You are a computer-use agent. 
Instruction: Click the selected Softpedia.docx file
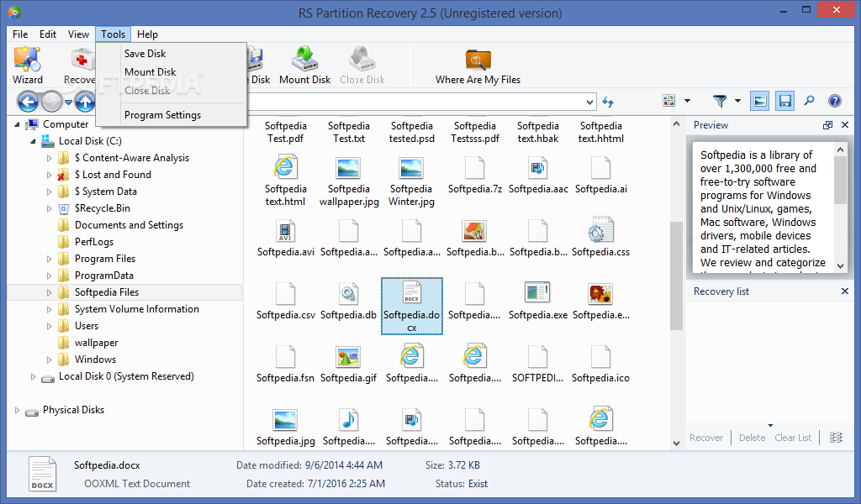pyautogui.click(x=412, y=306)
